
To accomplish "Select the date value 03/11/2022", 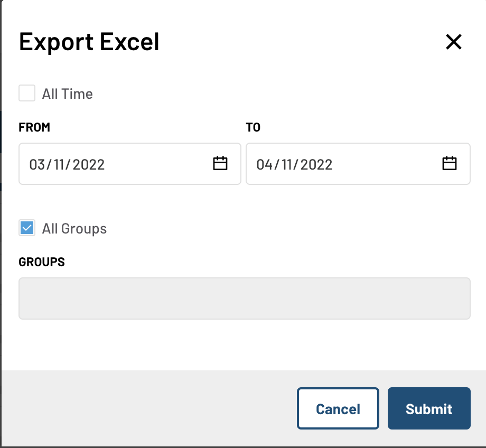I will [68, 164].
